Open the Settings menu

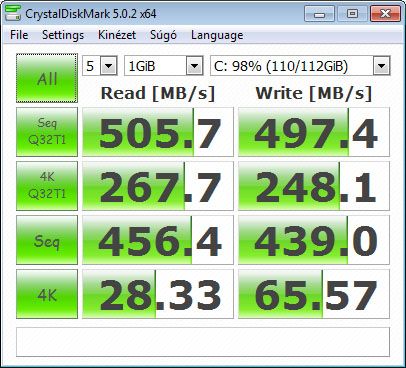click(x=63, y=35)
